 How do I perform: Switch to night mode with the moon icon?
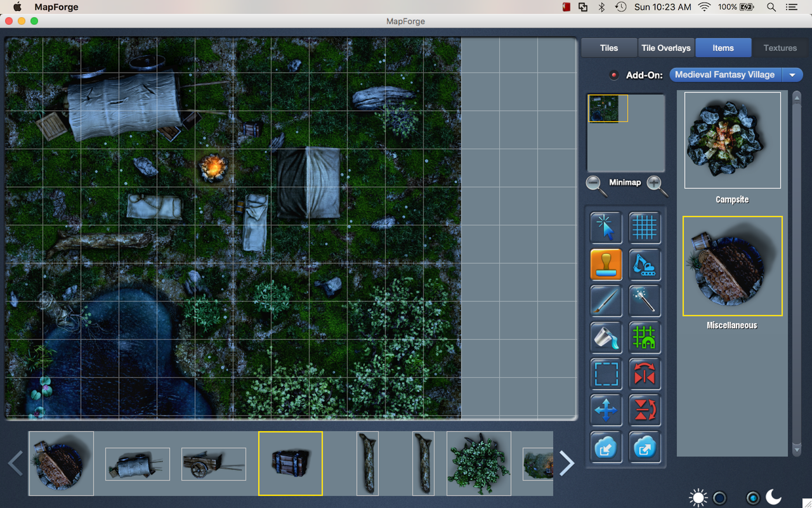coord(773,497)
